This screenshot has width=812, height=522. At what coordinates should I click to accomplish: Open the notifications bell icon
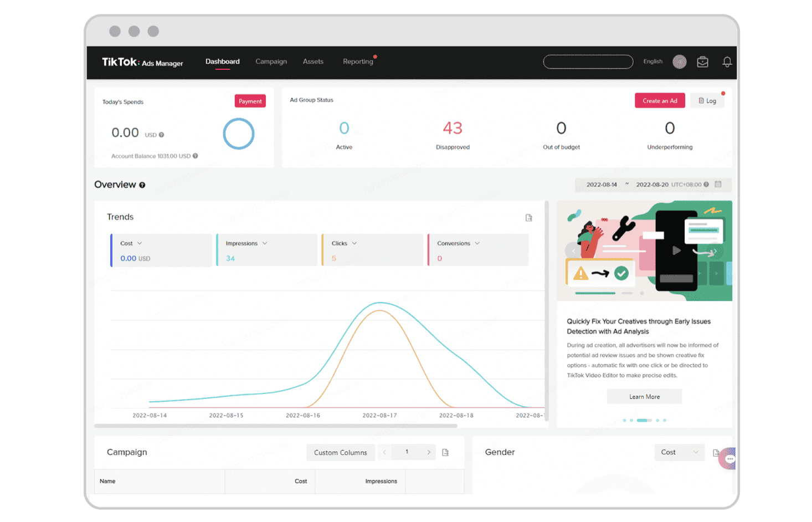[x=727, y=62]
